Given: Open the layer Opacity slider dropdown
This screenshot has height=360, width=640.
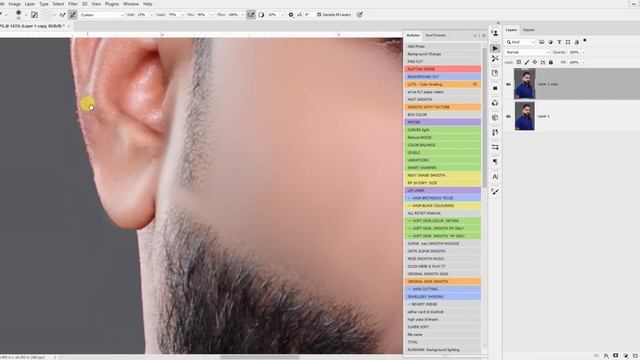Looking at the screenshot, I should click(x=583, y=52).
